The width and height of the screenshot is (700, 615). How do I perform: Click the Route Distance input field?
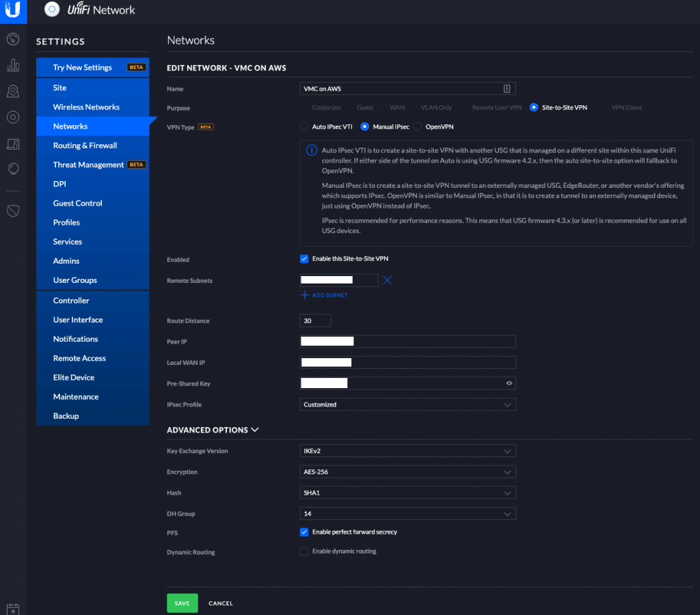pyautogui.click(x=315, y=320)
